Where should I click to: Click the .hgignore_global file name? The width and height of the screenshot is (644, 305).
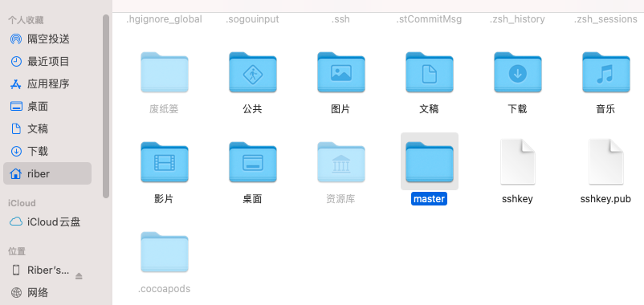pos(165,19)
